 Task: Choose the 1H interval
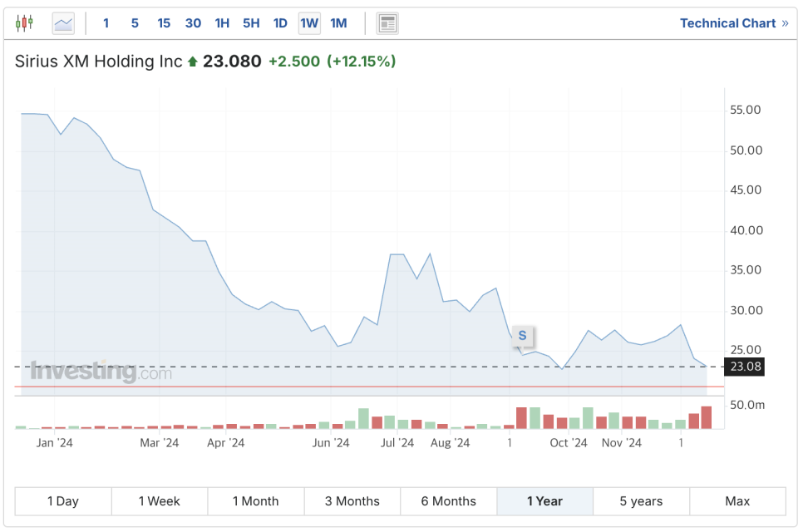[x=222, y=23]
